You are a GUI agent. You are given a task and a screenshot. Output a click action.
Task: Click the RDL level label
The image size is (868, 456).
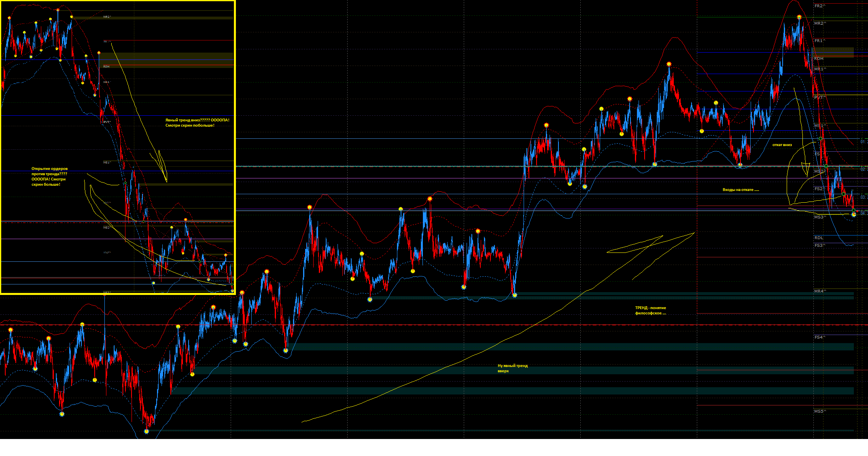pos(819,238)
